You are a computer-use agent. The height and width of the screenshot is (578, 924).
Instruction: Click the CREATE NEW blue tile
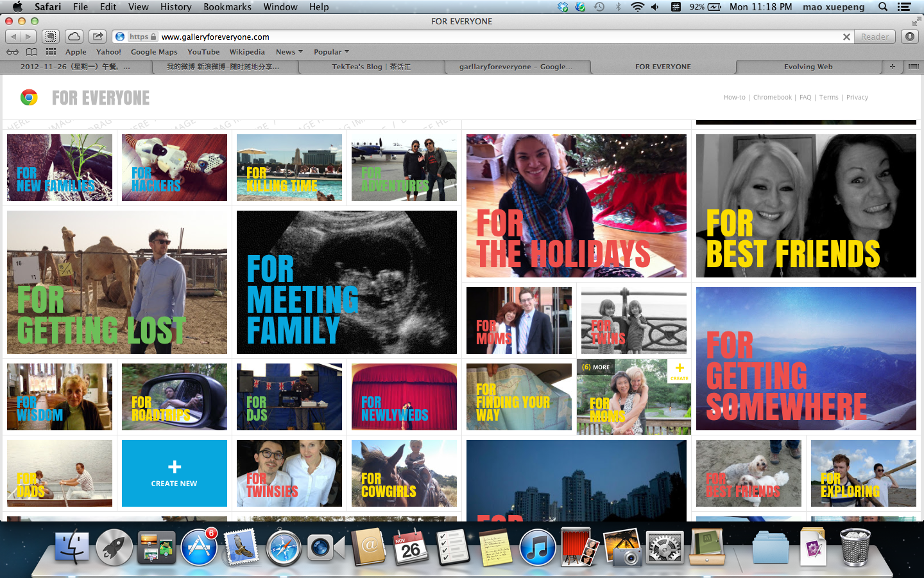coord(175,473)
